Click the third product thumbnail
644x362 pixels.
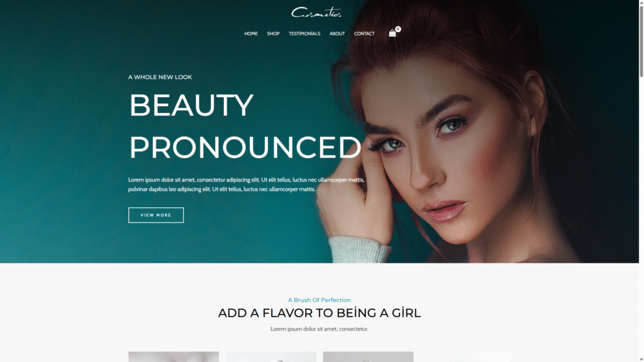click(x=368, y=357)
